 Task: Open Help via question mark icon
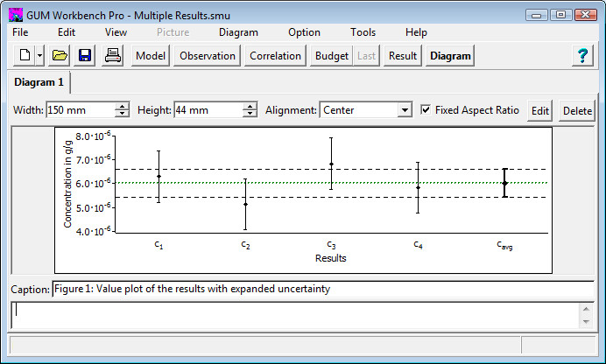pyautogui.click(x=581, y=56)
